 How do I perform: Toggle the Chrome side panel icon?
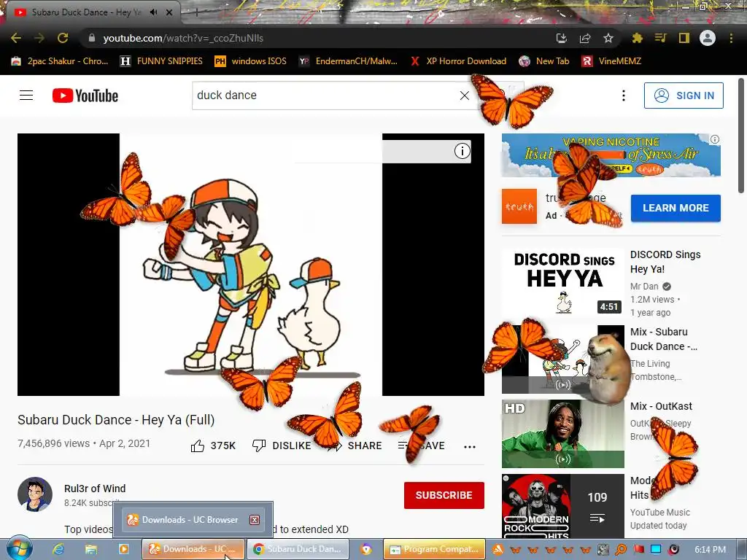684,38
